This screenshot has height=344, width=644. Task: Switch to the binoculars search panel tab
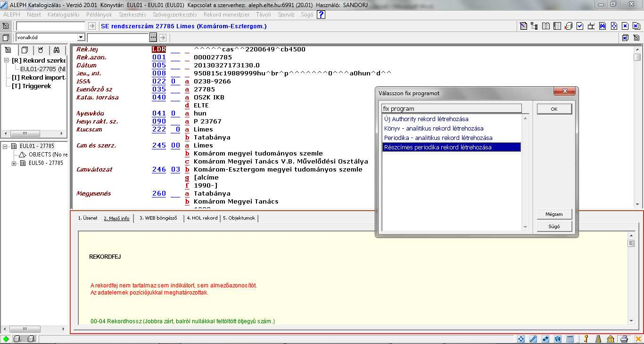pos(56,49)
